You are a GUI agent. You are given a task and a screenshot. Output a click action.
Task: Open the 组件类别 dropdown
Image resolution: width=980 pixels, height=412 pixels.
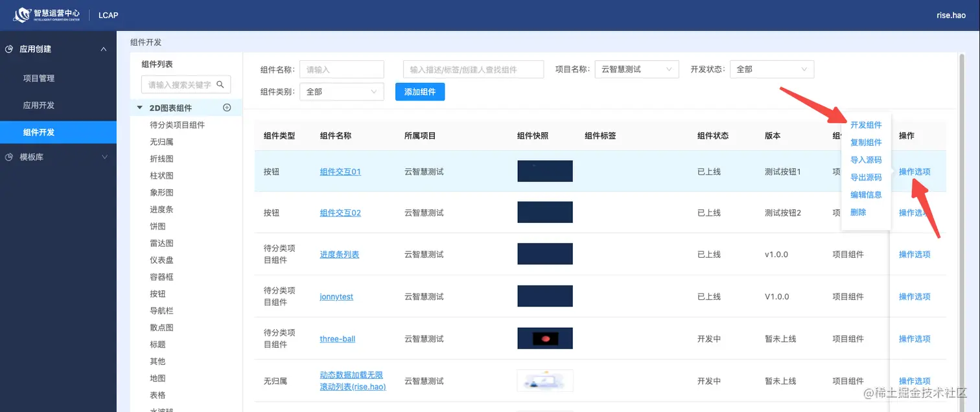point(342,92)
